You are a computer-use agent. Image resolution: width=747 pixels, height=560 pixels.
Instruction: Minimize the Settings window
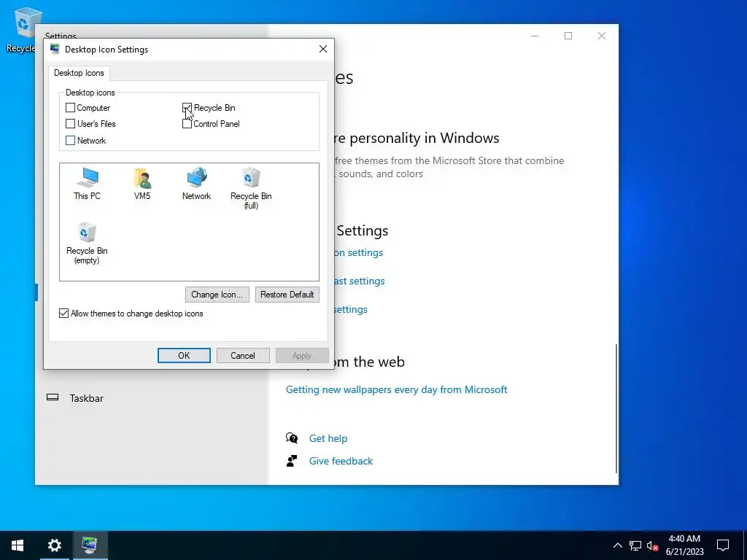click(x=535, y=36)
